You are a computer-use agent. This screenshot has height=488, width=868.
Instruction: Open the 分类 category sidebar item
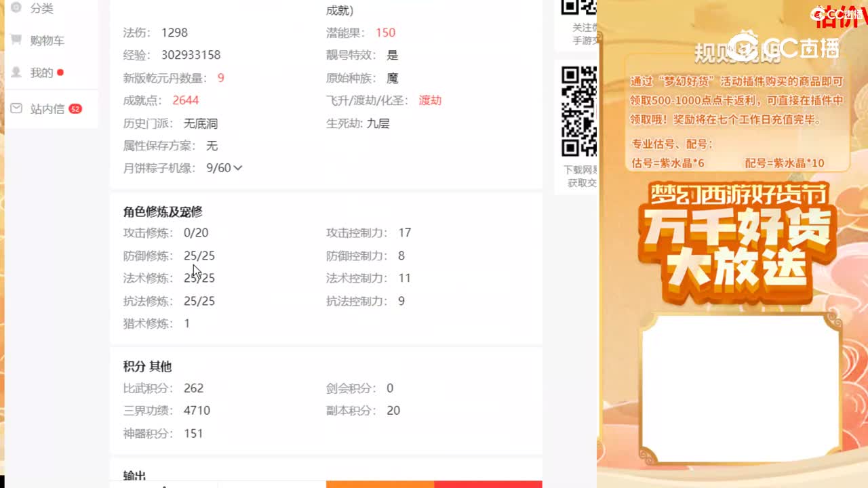41,9
